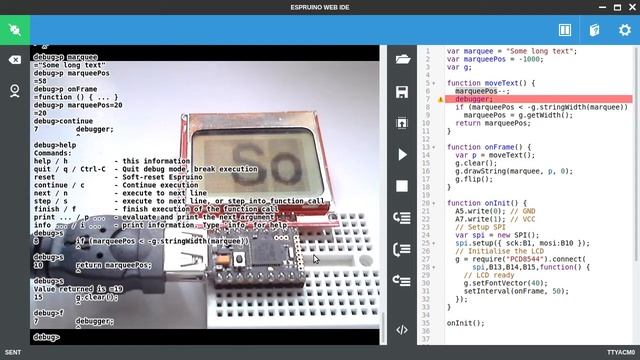
Task: Click 'debug>p marqueePos=20' terminal line
Action: coord(78,105)
